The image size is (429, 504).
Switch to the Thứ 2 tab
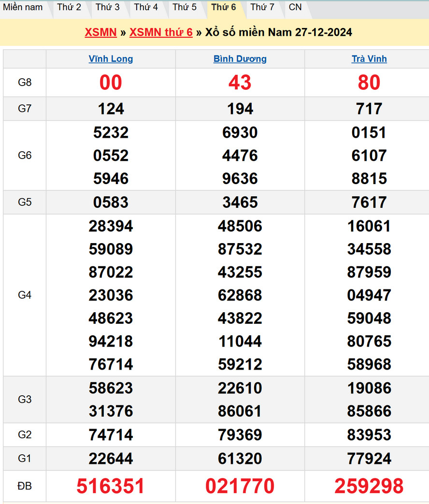point(69,7)
